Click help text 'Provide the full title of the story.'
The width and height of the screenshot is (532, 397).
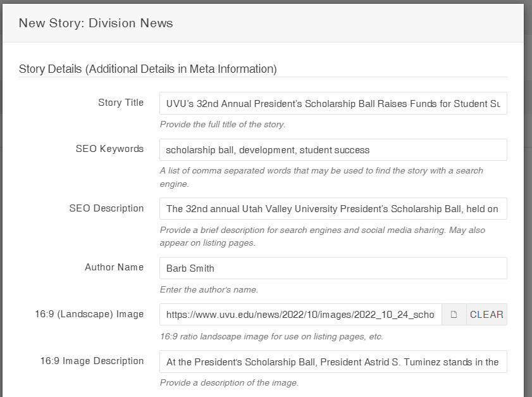pos(223,124)
